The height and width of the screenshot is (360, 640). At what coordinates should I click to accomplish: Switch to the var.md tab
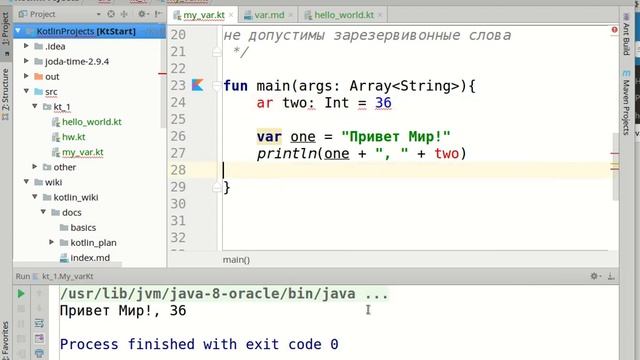click(x=269, y=15)
